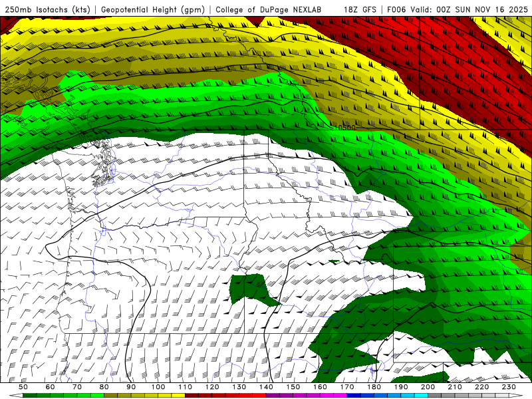Image resolution: width=532 pixels, height=399 pixels.
Task: Click the legend value 190
Action: [x=402, y=387]
